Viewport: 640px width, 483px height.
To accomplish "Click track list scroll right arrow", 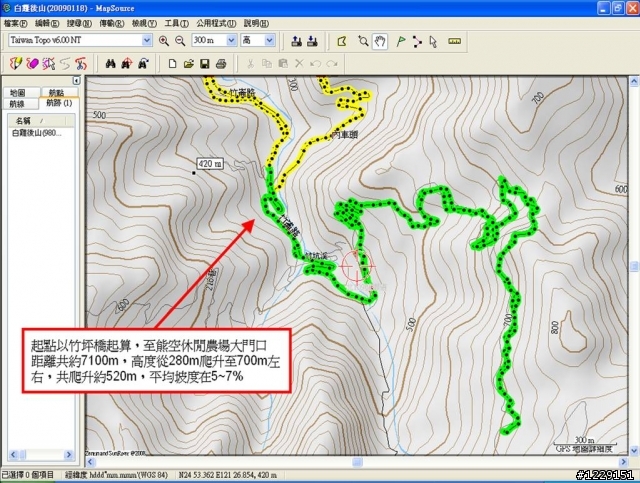I will tap(69, 454).
